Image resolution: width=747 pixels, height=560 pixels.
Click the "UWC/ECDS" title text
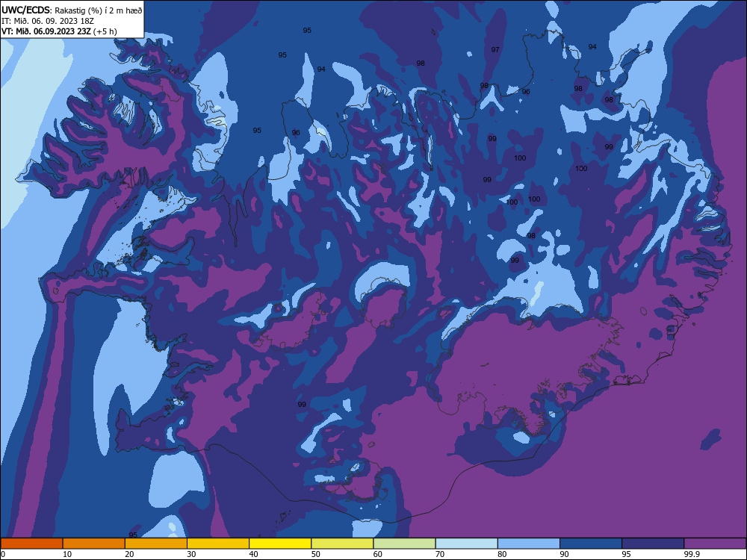tap(25, 10)
